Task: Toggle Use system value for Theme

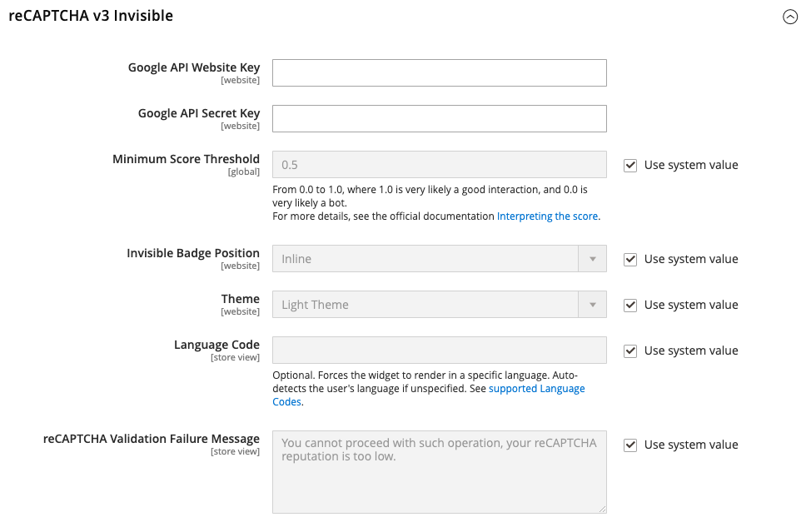Action: (630, 305)
